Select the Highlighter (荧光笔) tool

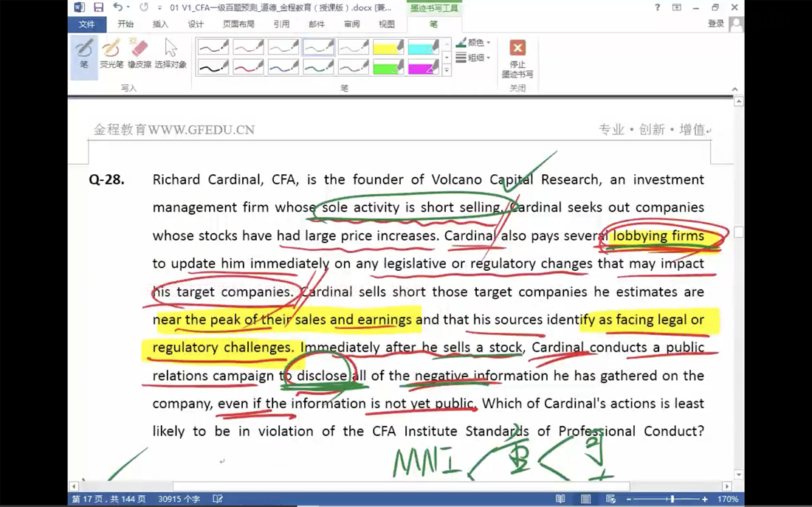click(111, 53)
